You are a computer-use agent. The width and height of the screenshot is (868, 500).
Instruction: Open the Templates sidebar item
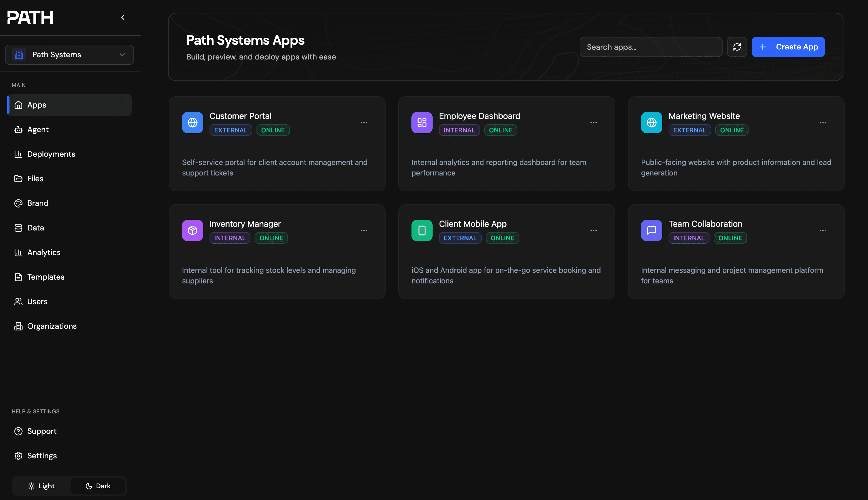tap(45, 277)
